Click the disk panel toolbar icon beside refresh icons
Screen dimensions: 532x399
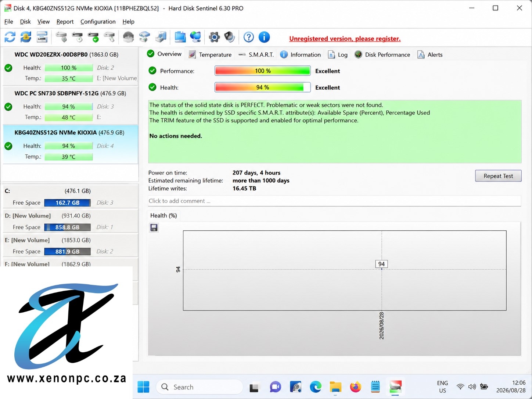(42, 37)
